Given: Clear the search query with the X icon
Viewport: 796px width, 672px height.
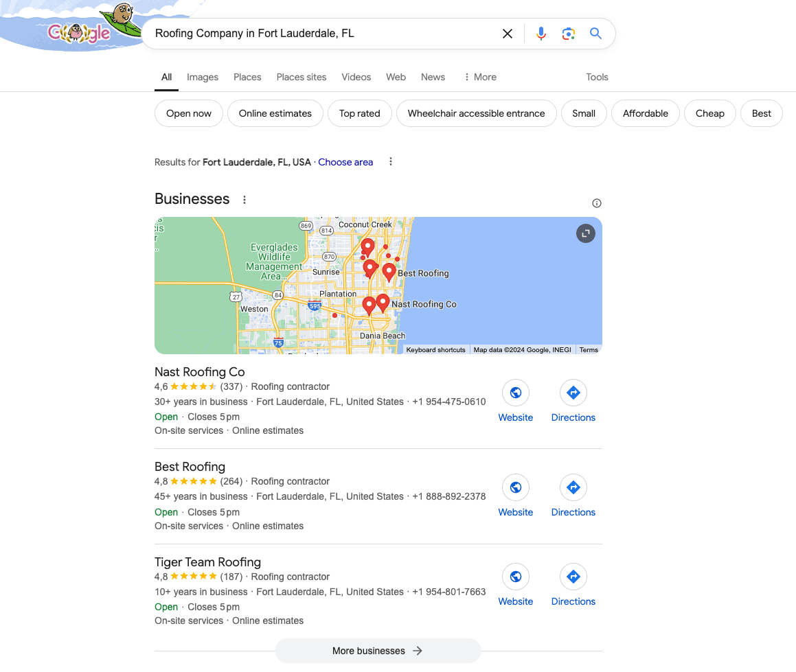Looking at the screenshot, I should point(507,34).
